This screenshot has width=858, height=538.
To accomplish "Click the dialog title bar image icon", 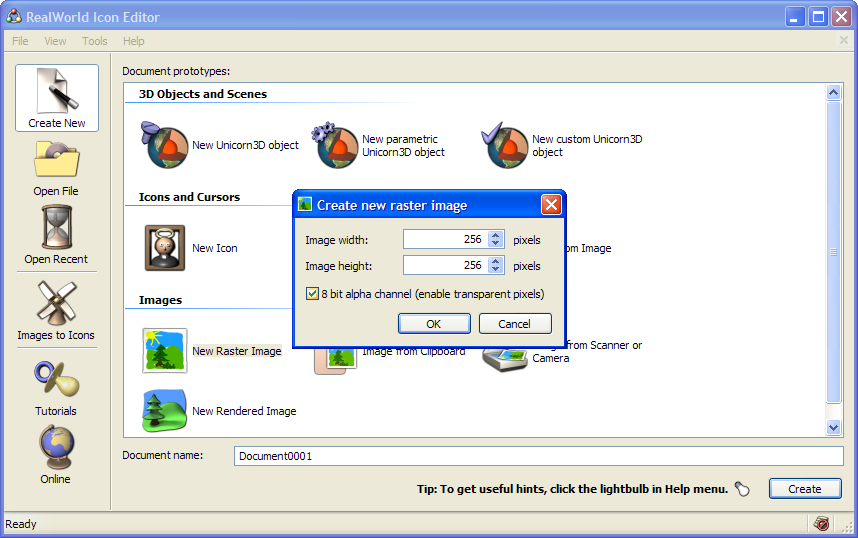I will (305, 205).
